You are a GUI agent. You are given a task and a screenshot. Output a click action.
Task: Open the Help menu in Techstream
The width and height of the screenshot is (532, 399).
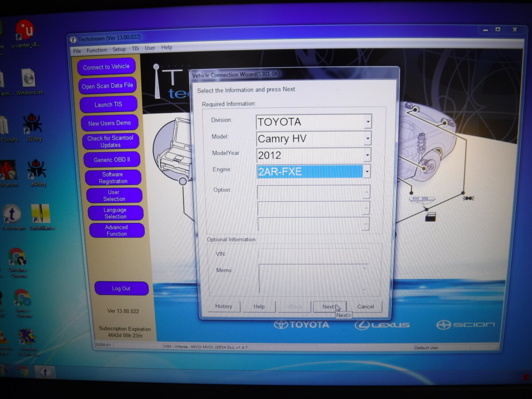tap(167, 47)
